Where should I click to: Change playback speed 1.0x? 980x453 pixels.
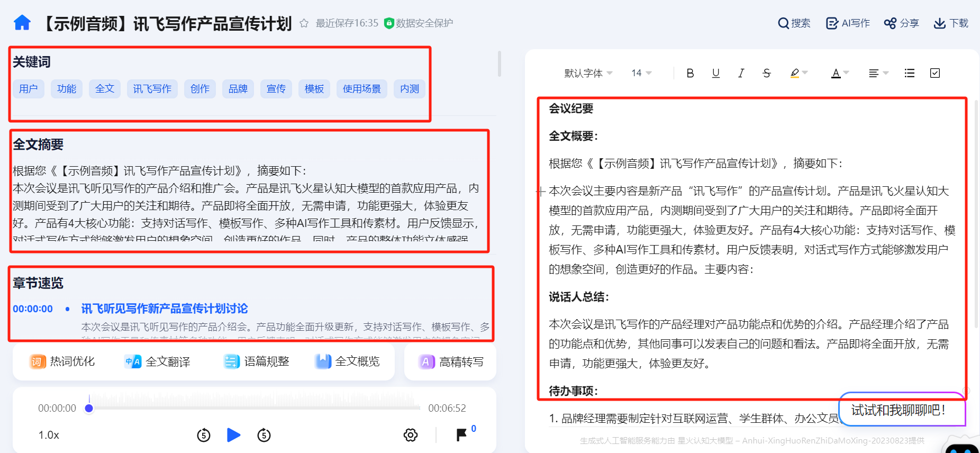[x=49, y=435]
